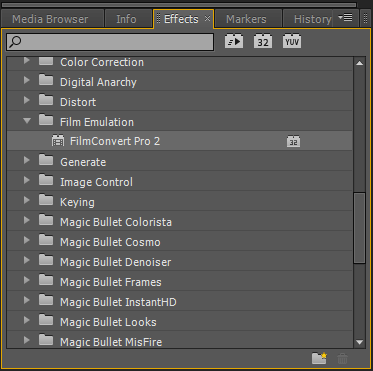Create a new custom bin
Image resolution: width=373 pixels, height=371 pixels.
[319, 359]
